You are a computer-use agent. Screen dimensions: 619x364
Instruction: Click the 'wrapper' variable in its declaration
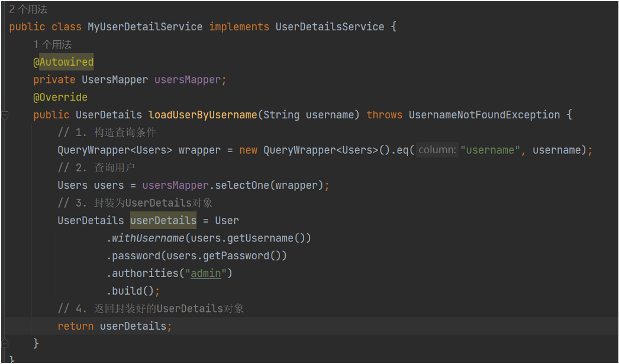tap(199, 150)
